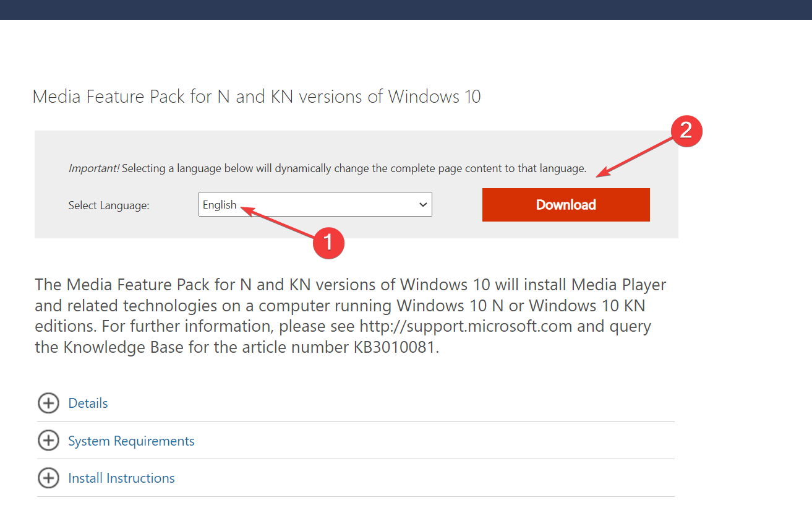
Task: Start the red Download button
Action: coord(566,205)
